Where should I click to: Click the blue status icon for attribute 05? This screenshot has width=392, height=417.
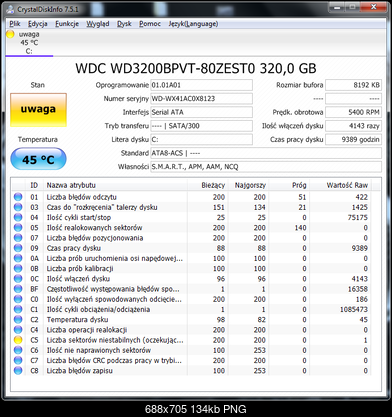click(18, 228)
